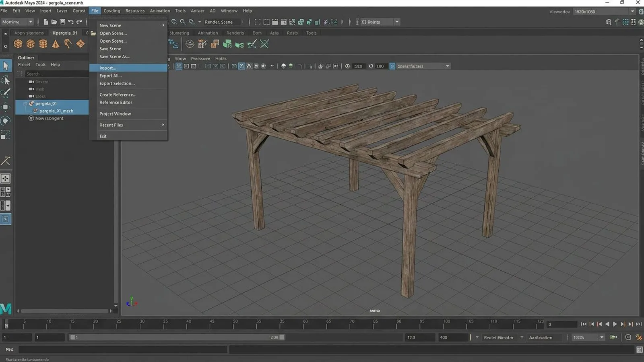Toggle the highlighted viewport shading icon
Image resolution: width=644 pixels, height=362 pixels.
click(242, 66)
